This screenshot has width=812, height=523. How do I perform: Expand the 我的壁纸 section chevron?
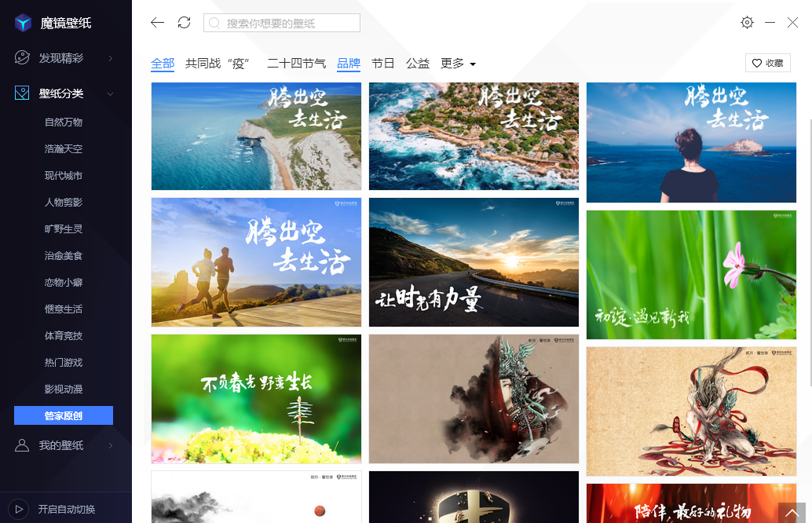(x=110, y=446)
